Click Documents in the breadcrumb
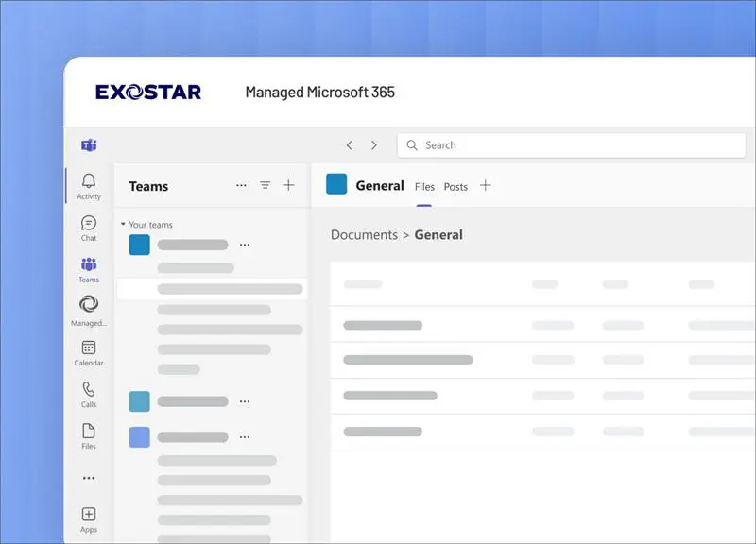This screenshot has height=544, width=756. pos(364,234)
